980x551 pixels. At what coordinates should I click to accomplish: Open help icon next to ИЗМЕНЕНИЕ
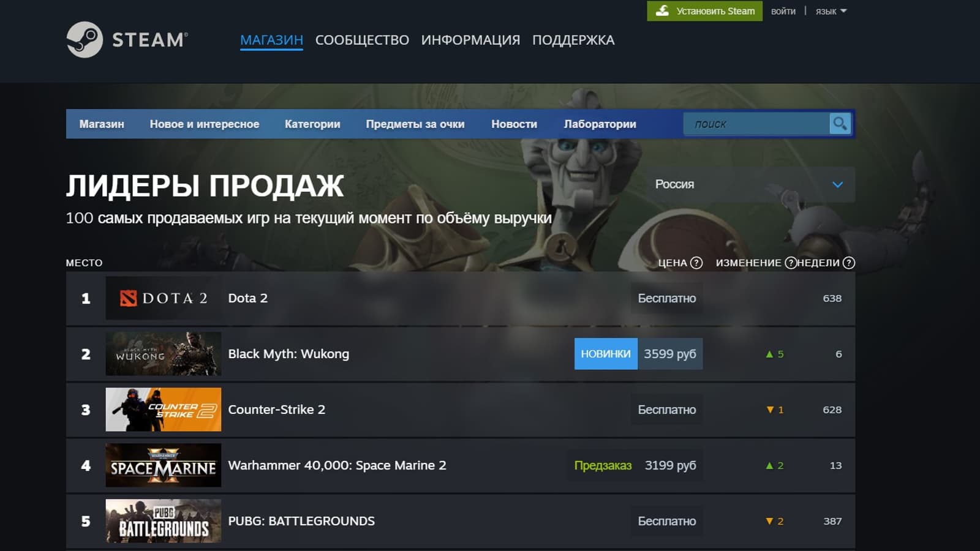click(x=791, y=263)
